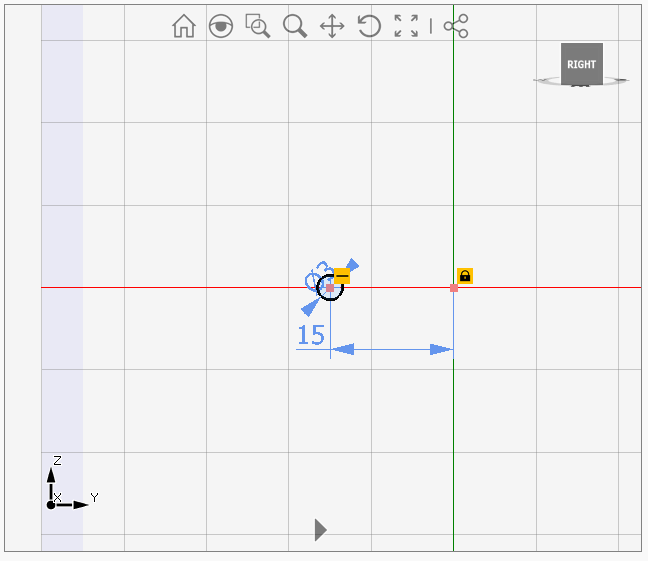Viewport: 648px width, 561px height.
Task: Select the 15 dimension value
Action: coord(311,335)
